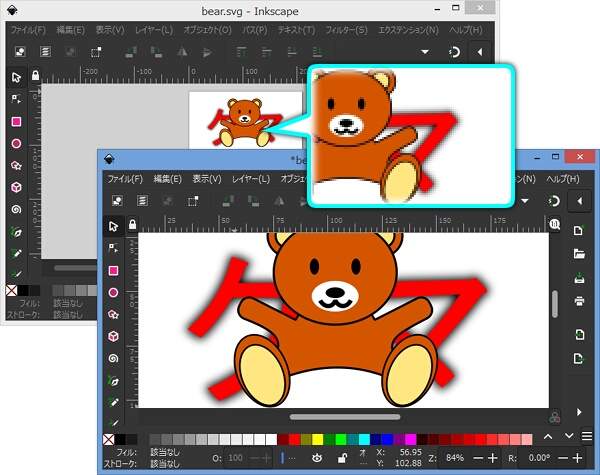The image size is (600, 475).
Task: Click the Print icon in right command bar
Action: click(x=579, y=301)
